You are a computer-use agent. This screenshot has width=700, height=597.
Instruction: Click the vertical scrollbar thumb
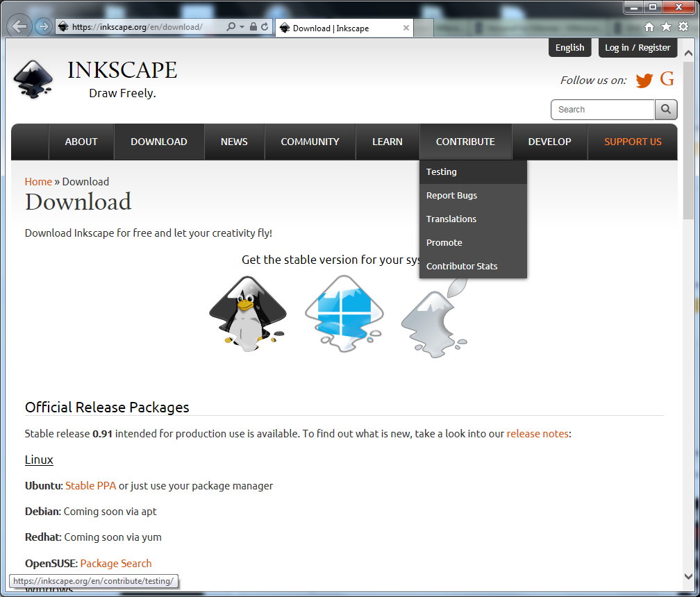(x=688, y=140)
